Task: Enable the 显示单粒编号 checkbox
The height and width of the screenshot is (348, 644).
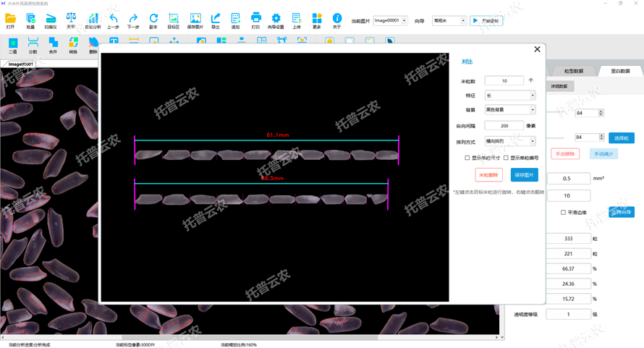Action: coord(506,158)
